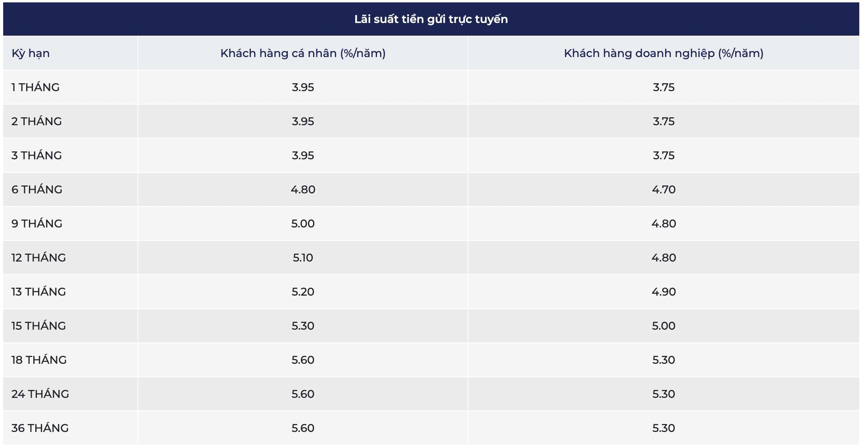Select the "13 THÁNG" row label
868x447 pixels.
(38, 292)
